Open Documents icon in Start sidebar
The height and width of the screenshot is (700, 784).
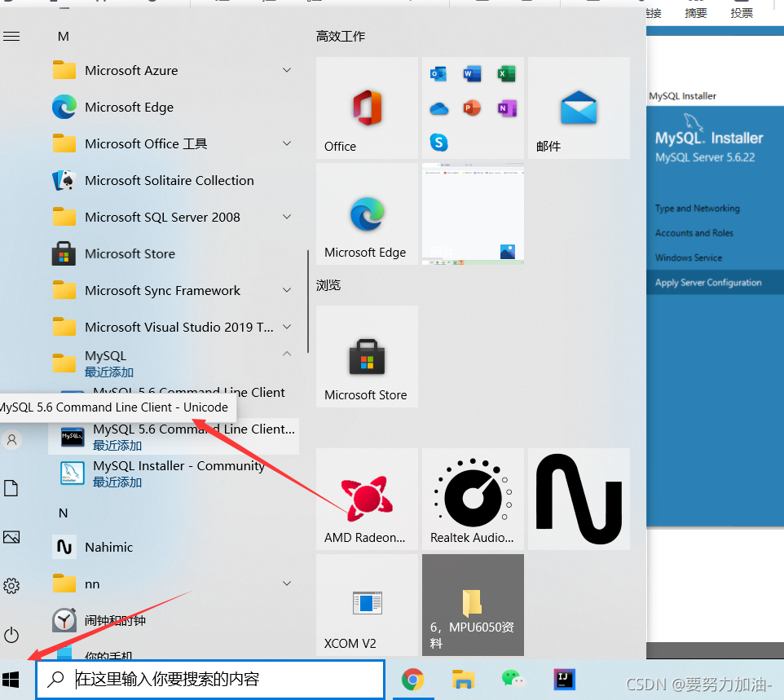(11, 488)
